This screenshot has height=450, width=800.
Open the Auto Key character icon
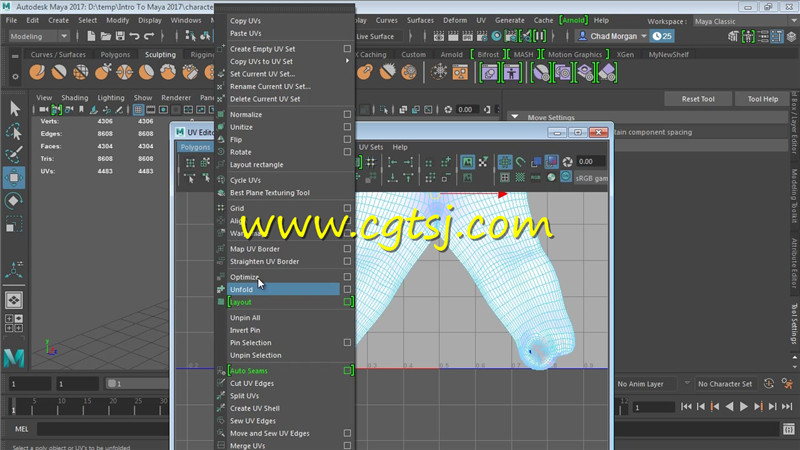[787, 384]
